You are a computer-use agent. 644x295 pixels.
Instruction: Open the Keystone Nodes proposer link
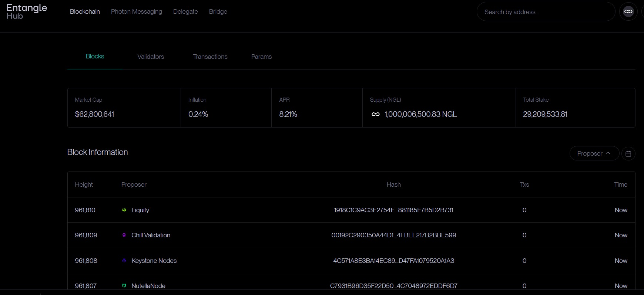[x=154, y=261]
